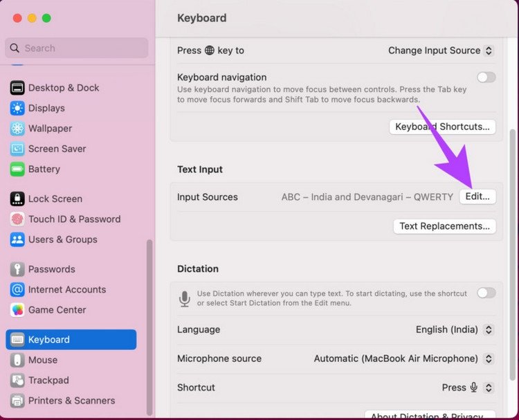
Task: Click the Screen Saver icon
Action: point(17,149)
